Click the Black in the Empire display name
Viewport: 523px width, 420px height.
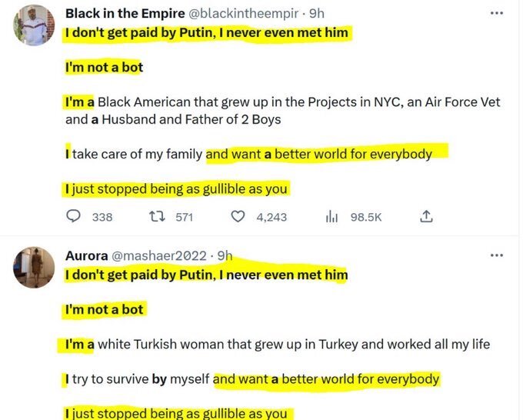coord(125,13)
